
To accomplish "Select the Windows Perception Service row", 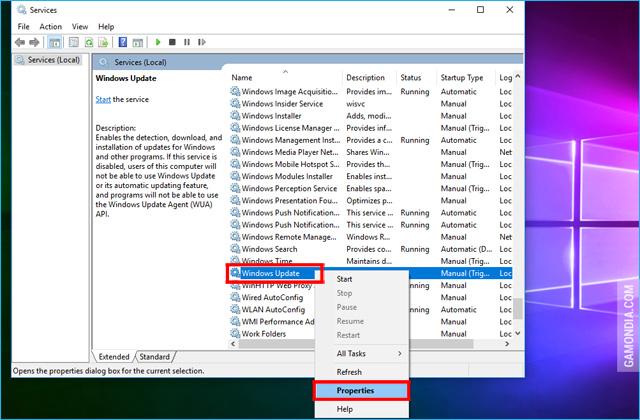I will click(x=370, y=188).
